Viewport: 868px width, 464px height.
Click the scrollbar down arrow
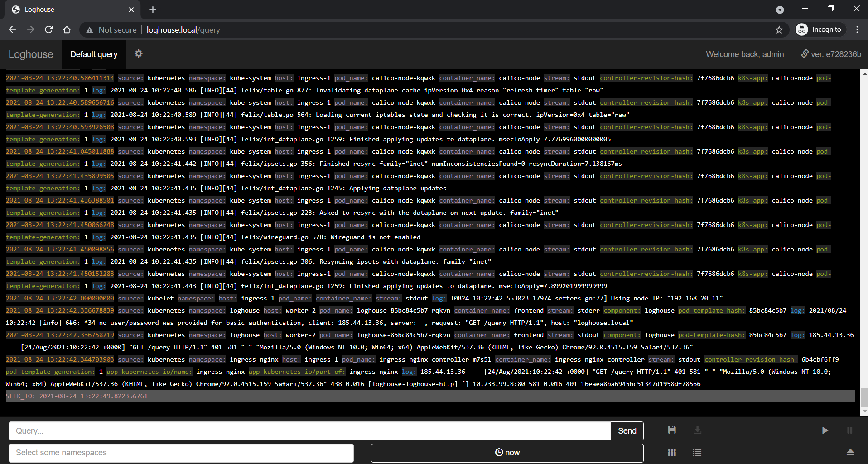pos(864,411)
